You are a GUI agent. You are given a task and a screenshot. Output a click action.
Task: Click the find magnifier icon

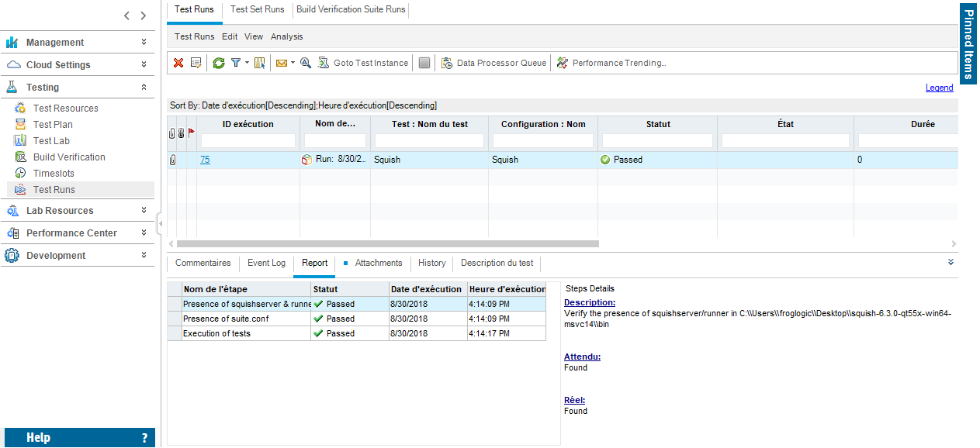tap(306, 63)
